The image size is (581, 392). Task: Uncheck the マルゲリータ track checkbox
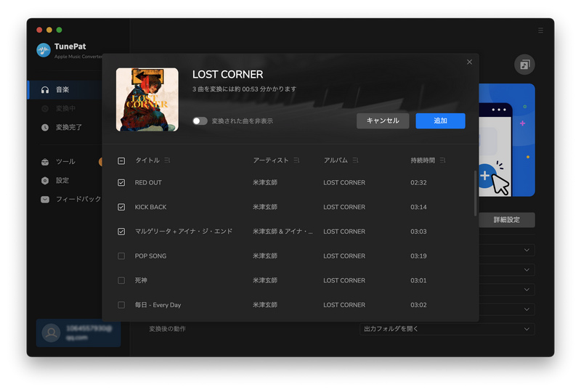click(x=121, y=232)
